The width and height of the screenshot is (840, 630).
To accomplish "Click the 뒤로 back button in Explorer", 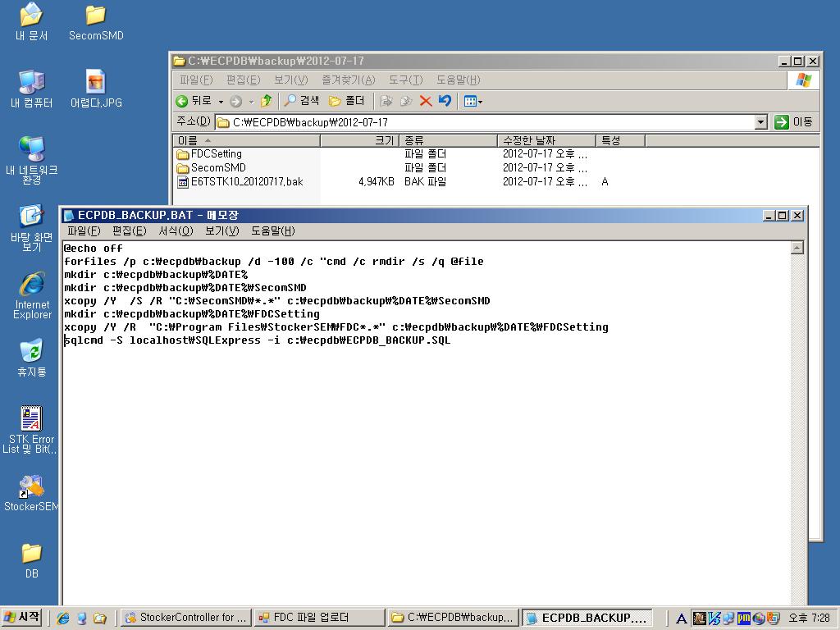I will 194,101.
